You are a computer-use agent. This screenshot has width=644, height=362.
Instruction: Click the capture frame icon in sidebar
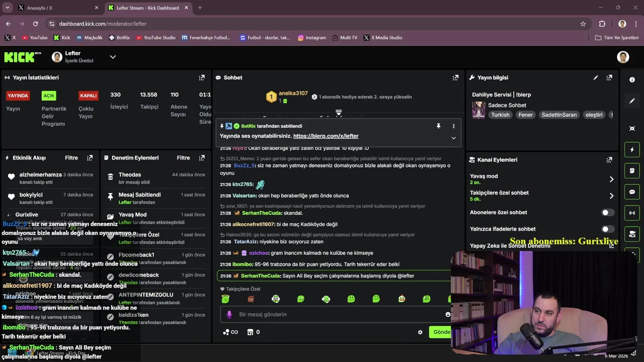pos(632,128)
